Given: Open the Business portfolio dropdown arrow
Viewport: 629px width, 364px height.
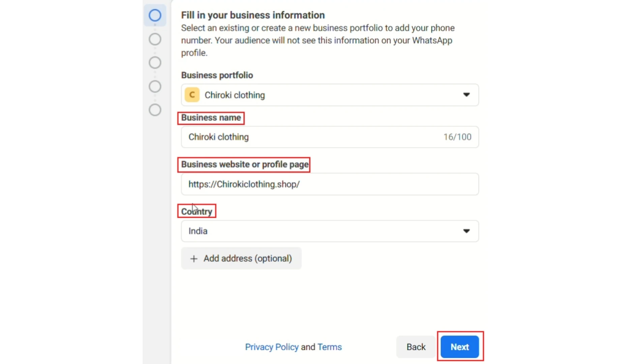Looking at the screenshot, I should tap(466, 95).
